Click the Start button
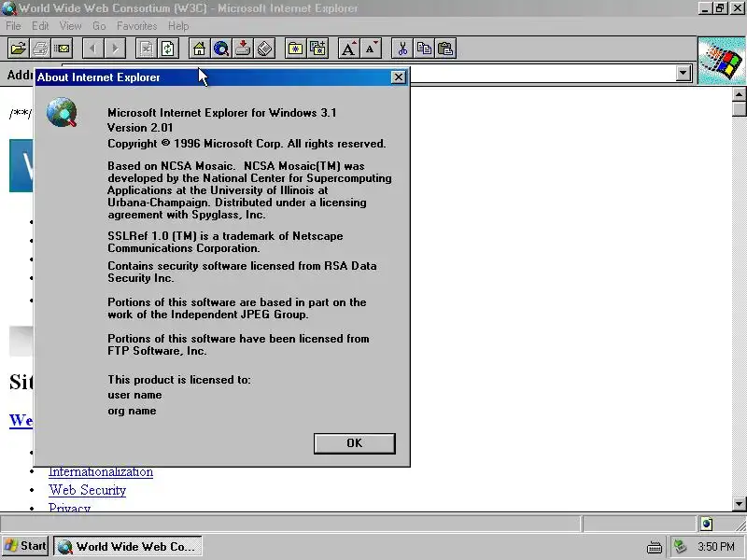 [25, 546]
